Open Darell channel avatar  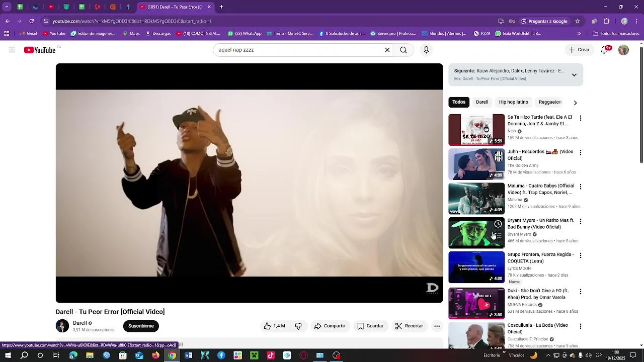click(62, 326)
